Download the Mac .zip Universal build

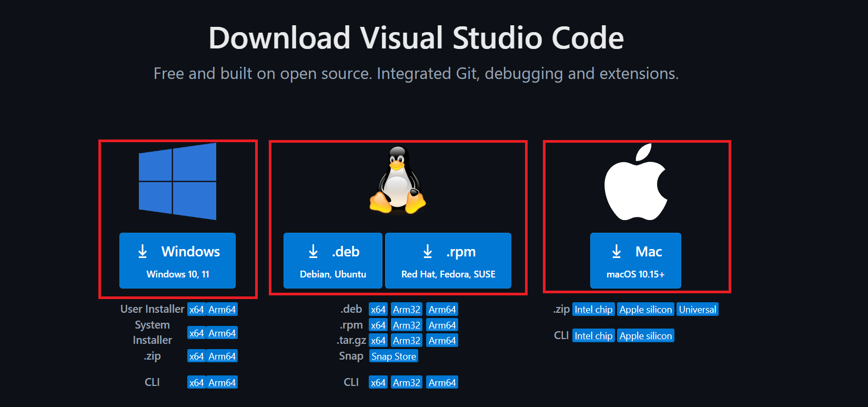698,310
